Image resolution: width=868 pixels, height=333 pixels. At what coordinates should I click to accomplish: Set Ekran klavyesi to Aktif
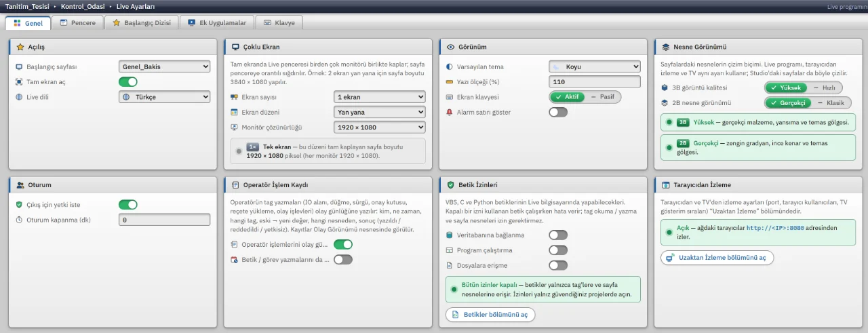tap(568, 97)
